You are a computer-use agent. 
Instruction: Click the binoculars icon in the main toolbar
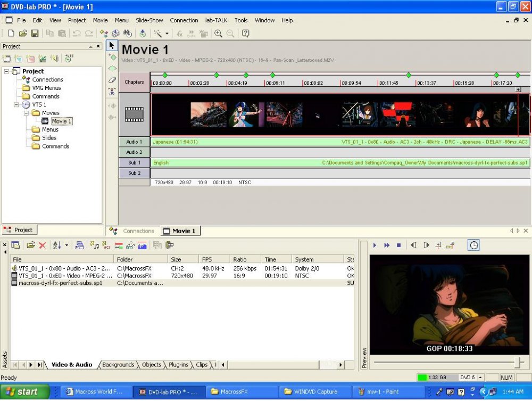click(x=128, y=33)
